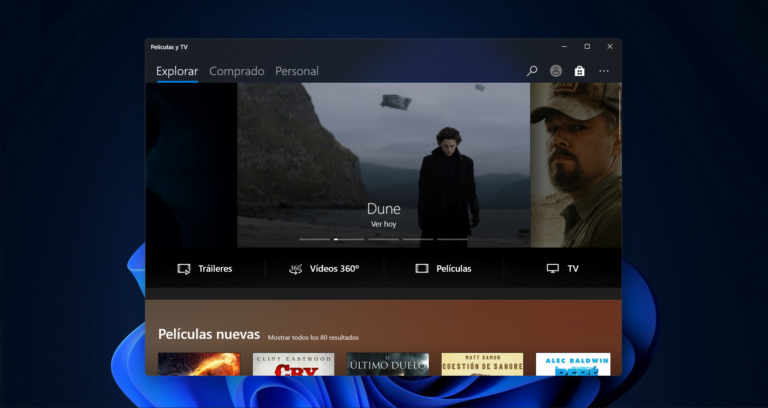Close the Películas y TV window
The width and height of the screenshot is (768, 408).
(x=610, y=47)
